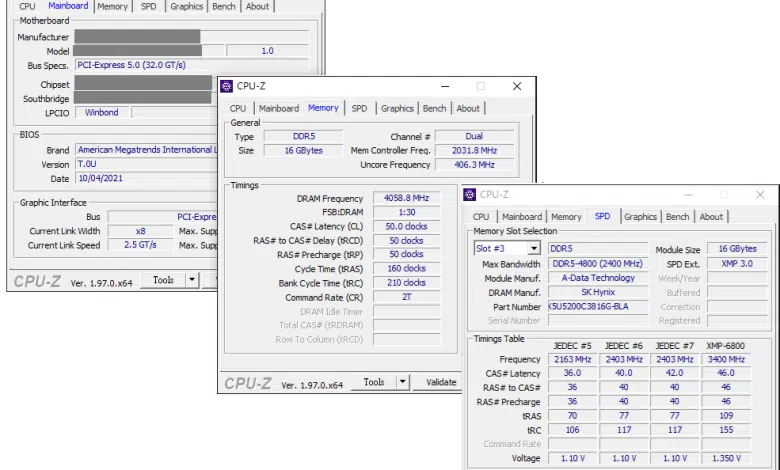This screenshot has height=470, width=780.
Task: Close the SPD CPU-Z window
Action: (x=760, y=194)
